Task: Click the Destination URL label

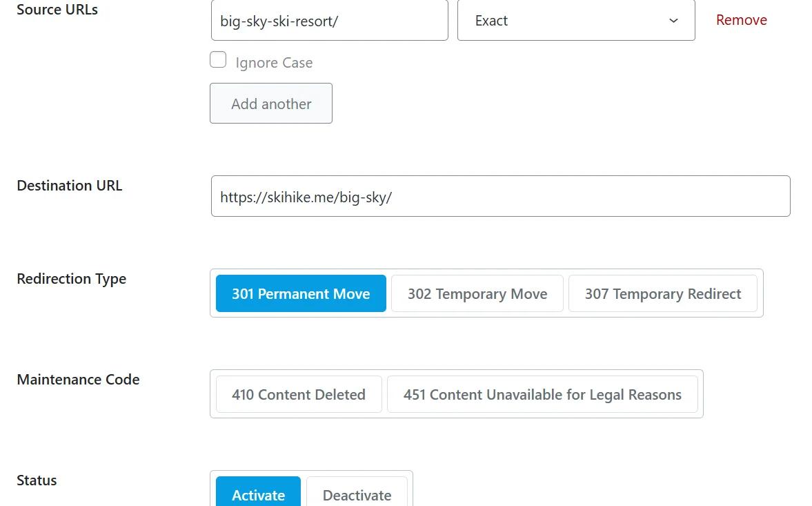Action: [x=70, y=186]
